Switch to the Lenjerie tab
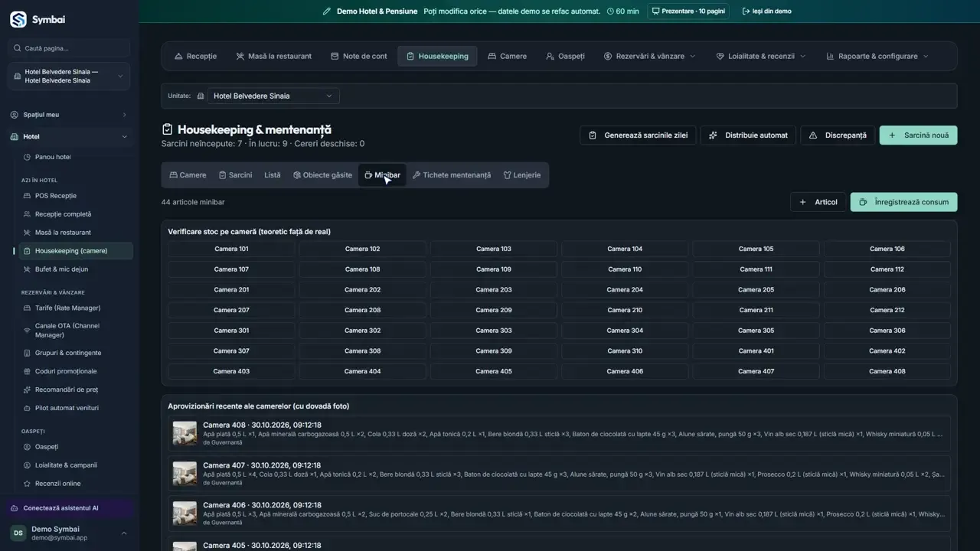980x551 pixels. pos(522,175)
